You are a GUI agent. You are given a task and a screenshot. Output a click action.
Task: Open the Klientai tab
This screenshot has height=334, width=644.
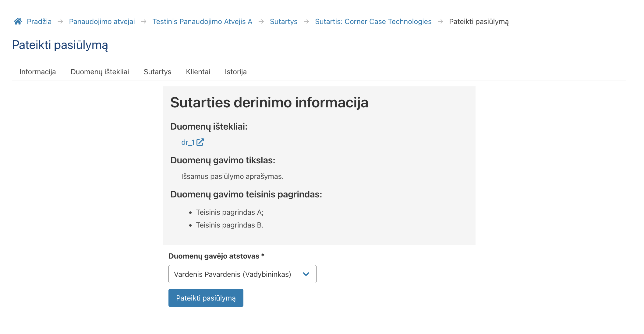(x=198, y=72)
